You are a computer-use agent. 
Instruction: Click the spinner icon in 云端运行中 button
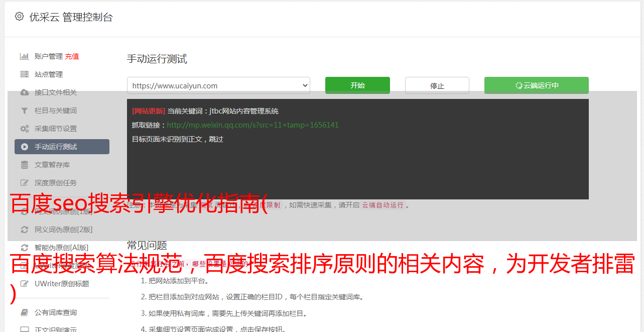tap(519, 85)
